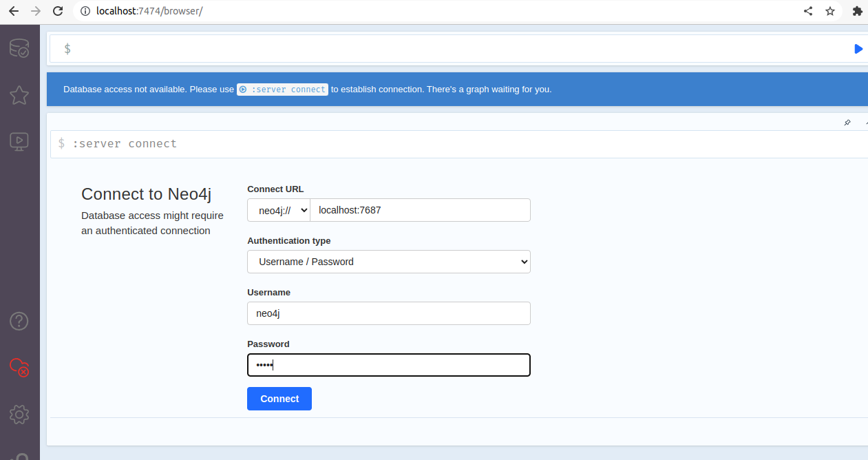Screen dimensions: 868x460
Task: Click the Connect button
Action: (x=279, y=398)
